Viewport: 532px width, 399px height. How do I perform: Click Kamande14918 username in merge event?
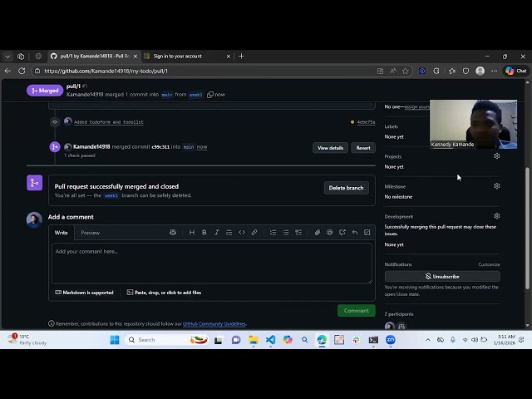[91, 147]
